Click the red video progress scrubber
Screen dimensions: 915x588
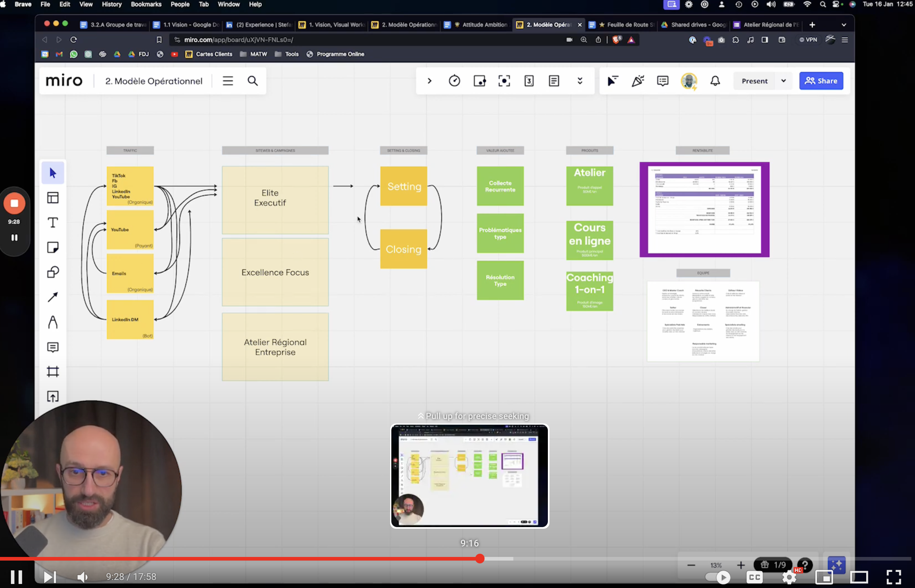click(479, 559)
